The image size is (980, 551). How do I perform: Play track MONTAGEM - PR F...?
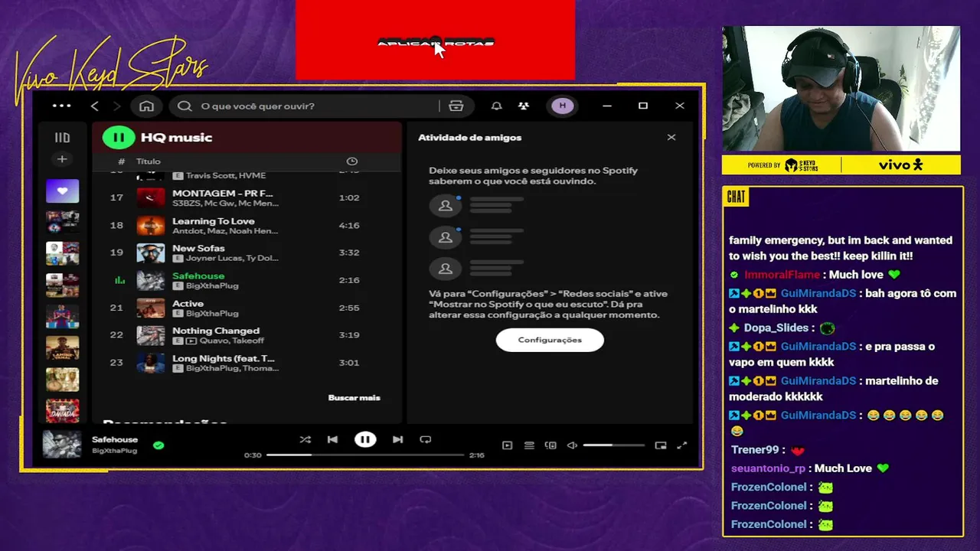222,194
